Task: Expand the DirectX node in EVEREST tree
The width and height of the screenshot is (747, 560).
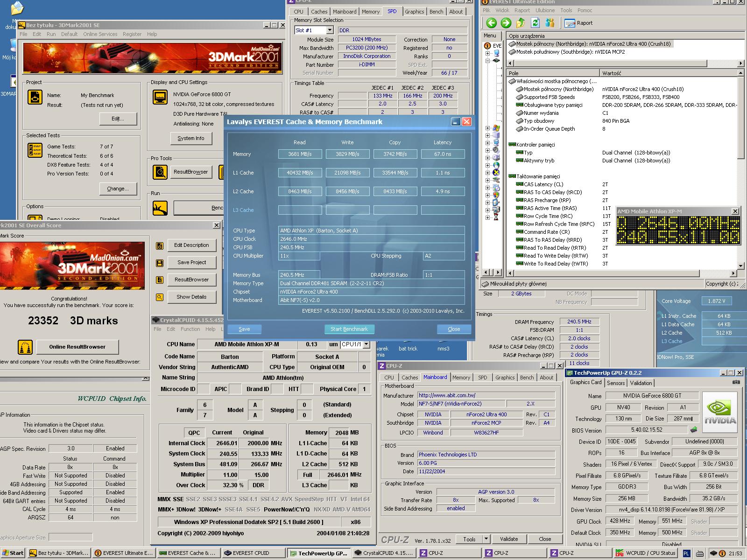Action: (x=487, y=173)
